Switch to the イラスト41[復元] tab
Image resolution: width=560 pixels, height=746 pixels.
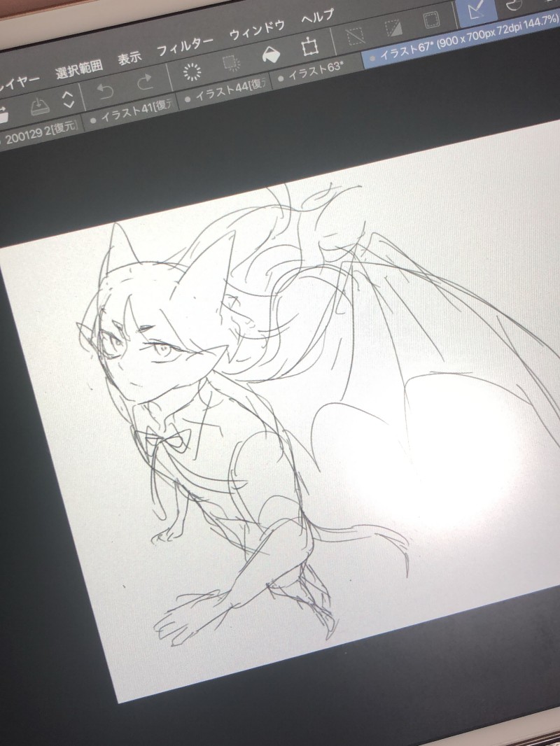coord(132,111)
